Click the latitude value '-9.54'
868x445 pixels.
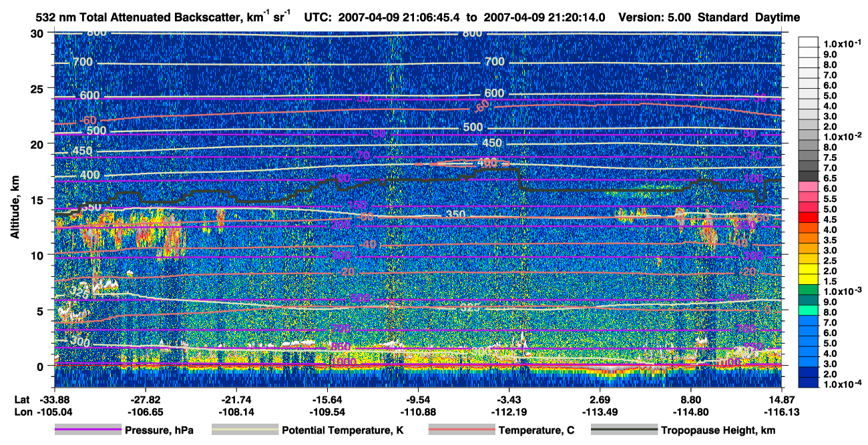pos(418,400)
